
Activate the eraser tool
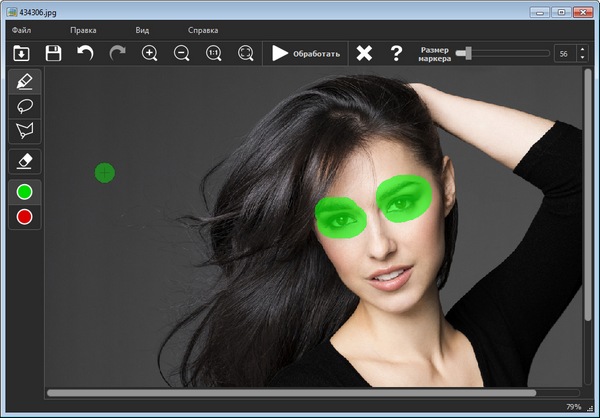(25, 161)
